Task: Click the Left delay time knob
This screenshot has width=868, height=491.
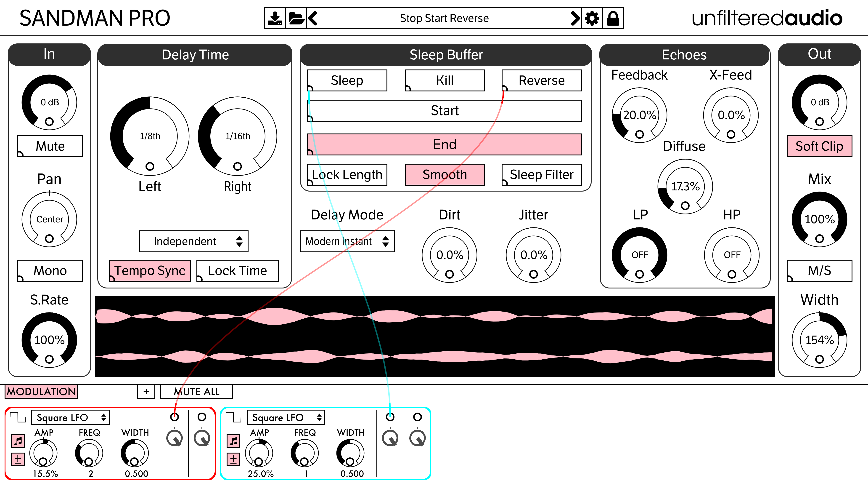Action: (x=150, y=136)
